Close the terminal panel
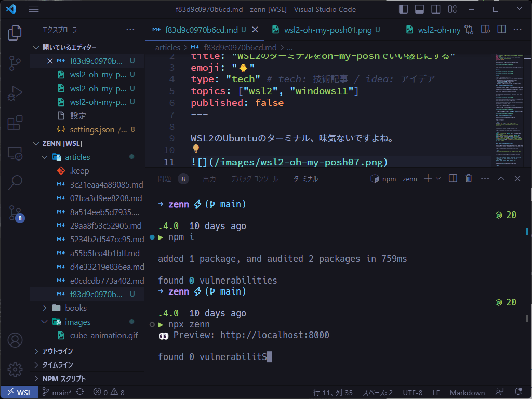This screenshot has width=532, height=399. click(x=517, y=179)
